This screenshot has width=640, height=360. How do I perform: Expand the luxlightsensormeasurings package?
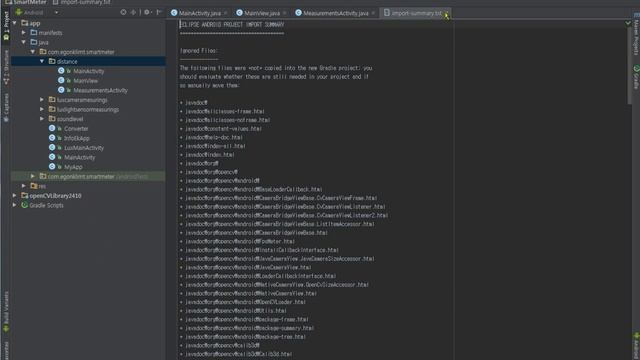pyautogui.click(x=42, y=109)
